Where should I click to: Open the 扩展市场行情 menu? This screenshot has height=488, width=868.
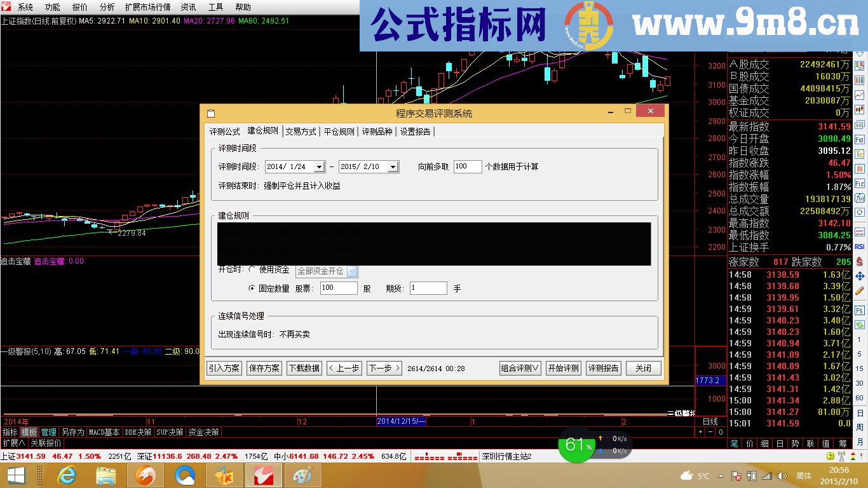pos(147,7)
